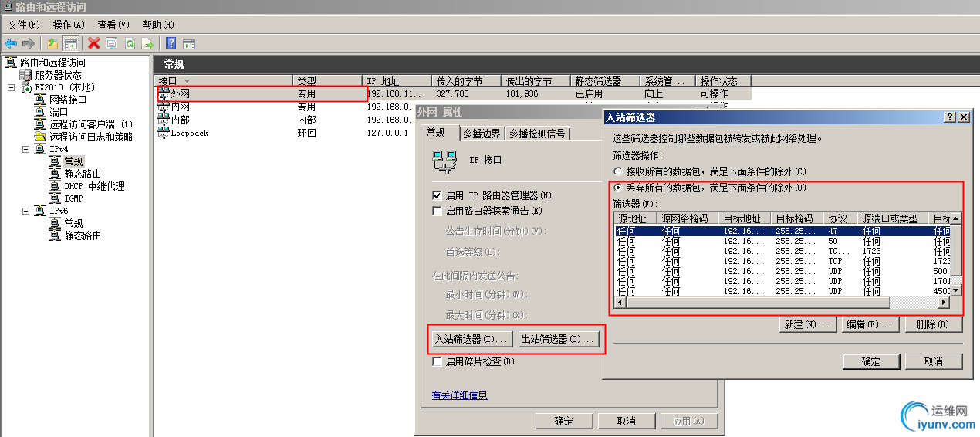Viewport: 980px width, 437px height.
Task: Select the filter row with protocol 50
Action: click(782, 241)
